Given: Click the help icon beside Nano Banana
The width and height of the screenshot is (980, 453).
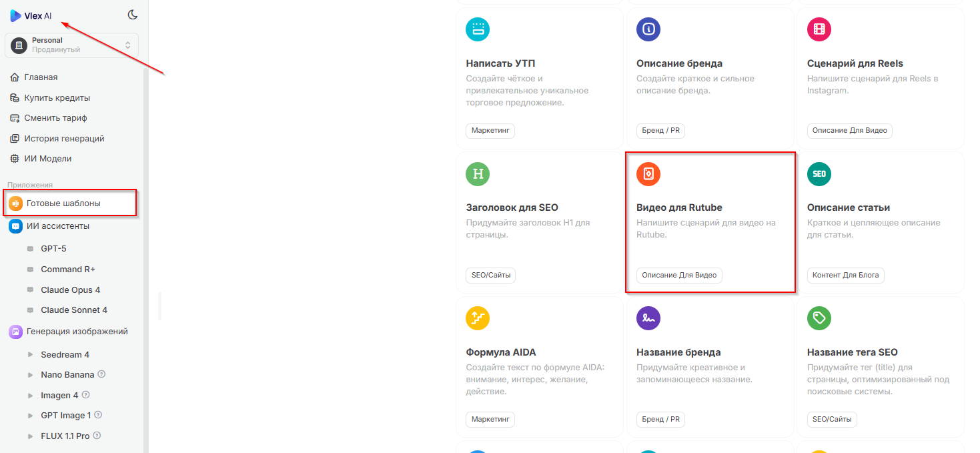Looking at the screenshot, I should coord(101,374).
